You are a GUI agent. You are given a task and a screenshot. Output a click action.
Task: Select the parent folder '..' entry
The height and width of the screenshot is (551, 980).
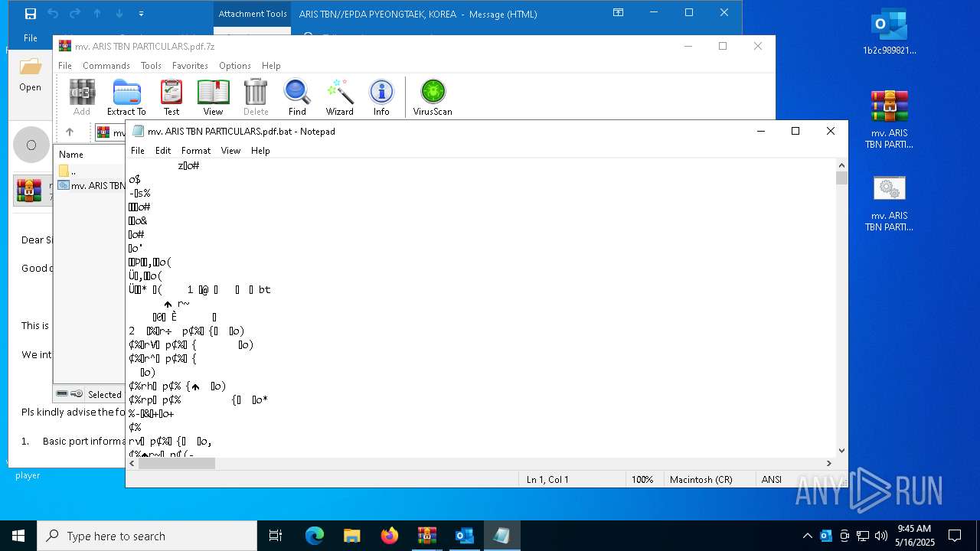coord(67,171)
